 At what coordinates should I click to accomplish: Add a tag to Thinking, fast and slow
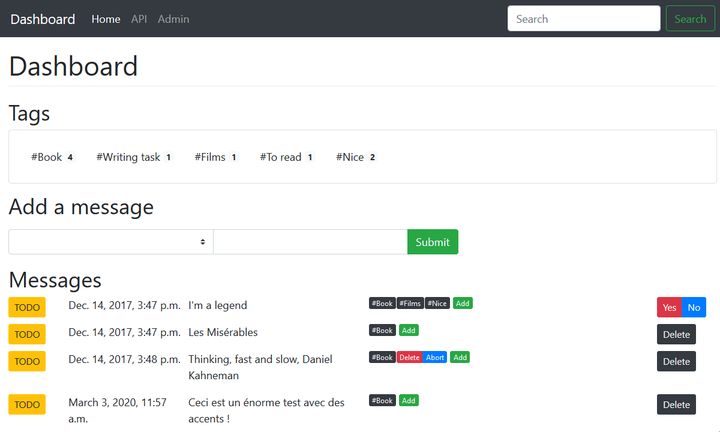pos(460,358)
